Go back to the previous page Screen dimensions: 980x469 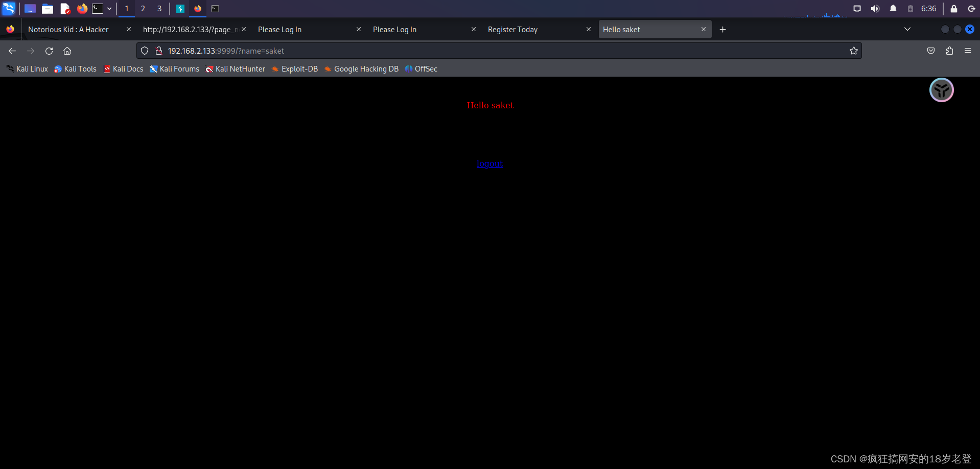[12, 51]
